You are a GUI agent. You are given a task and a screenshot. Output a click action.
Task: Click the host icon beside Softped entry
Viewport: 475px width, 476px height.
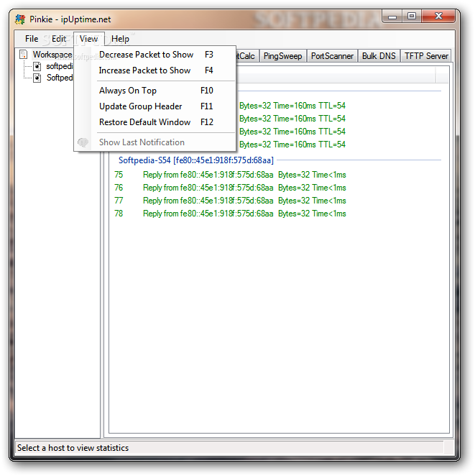[x=37, y=78]
